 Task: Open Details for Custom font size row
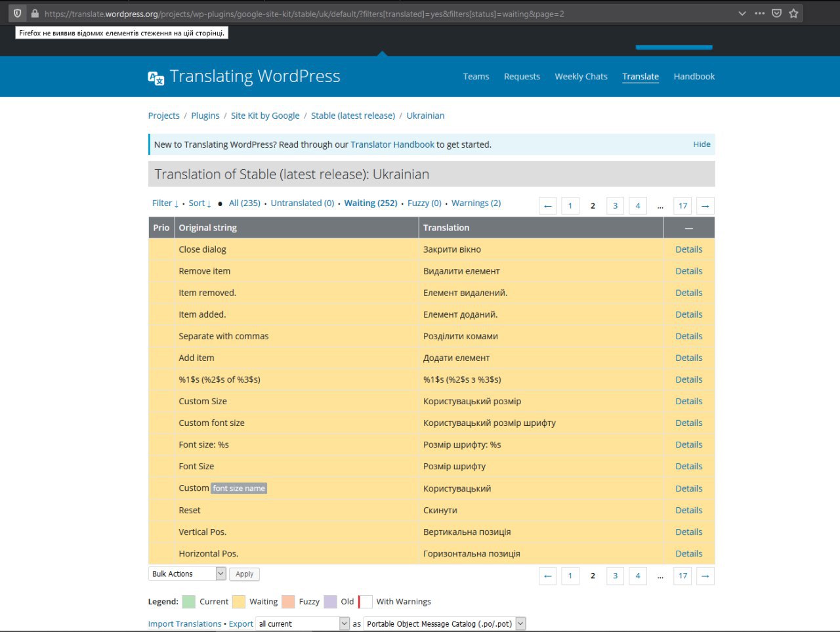click(x=688, y=423)
